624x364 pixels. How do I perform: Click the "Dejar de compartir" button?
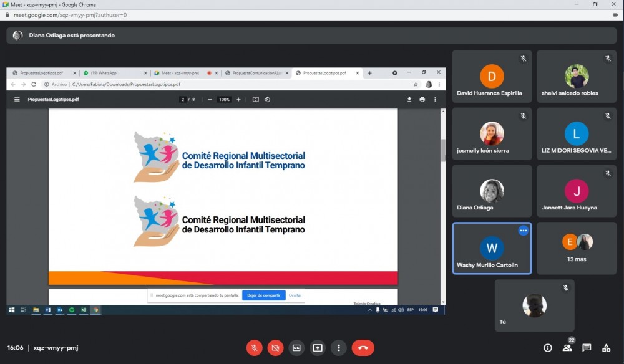click(x=263, y=295)
